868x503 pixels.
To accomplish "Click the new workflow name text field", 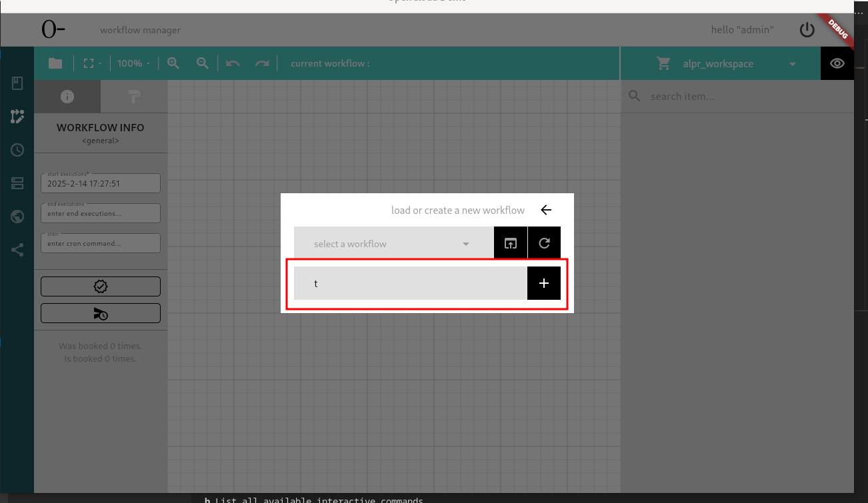I will tap(410, 283).
